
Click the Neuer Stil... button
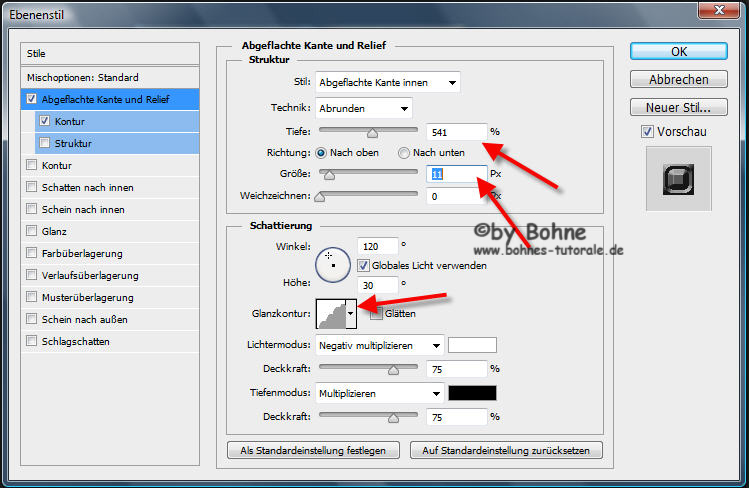click(x=679, y=107)
